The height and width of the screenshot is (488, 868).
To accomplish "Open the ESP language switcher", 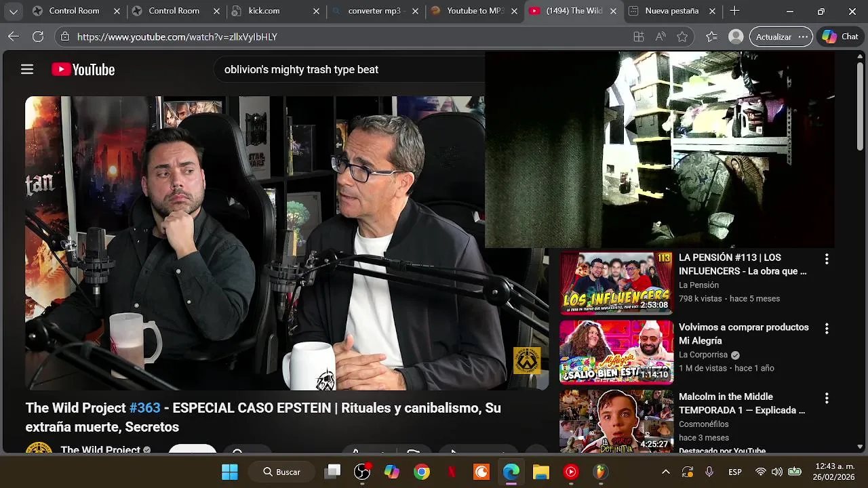I will [735, 472].
